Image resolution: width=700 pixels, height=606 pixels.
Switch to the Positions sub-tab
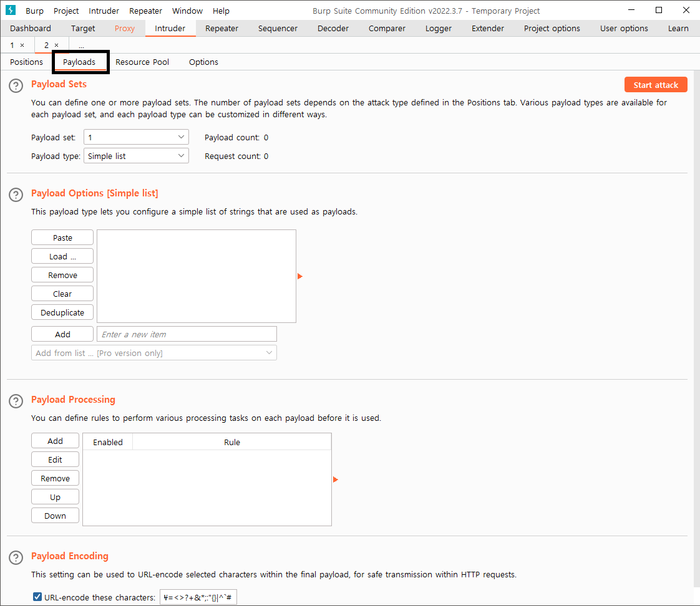pyautogui.click(x=26, y=62)
